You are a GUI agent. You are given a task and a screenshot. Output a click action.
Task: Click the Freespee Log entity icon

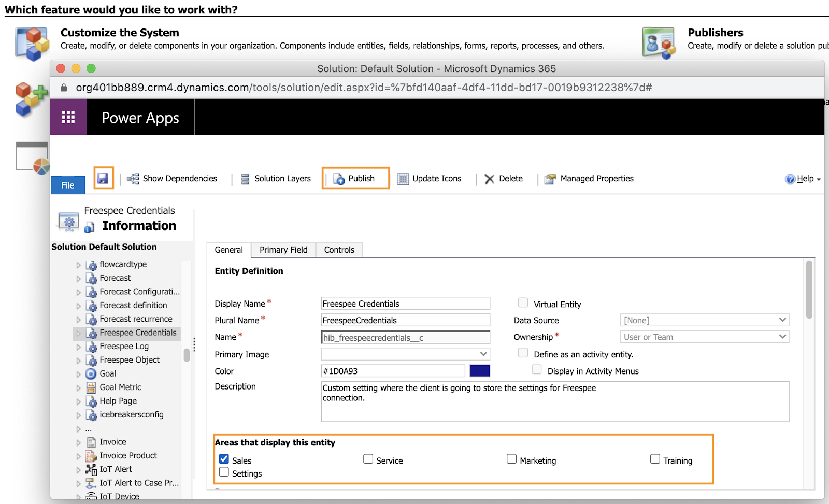pos(91,347)
